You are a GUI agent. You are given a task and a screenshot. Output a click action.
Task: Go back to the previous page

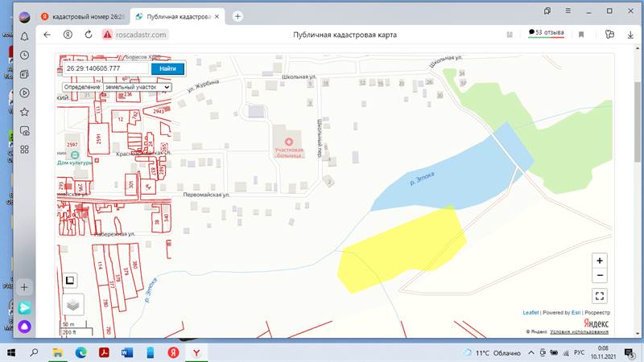coord(47,35)
